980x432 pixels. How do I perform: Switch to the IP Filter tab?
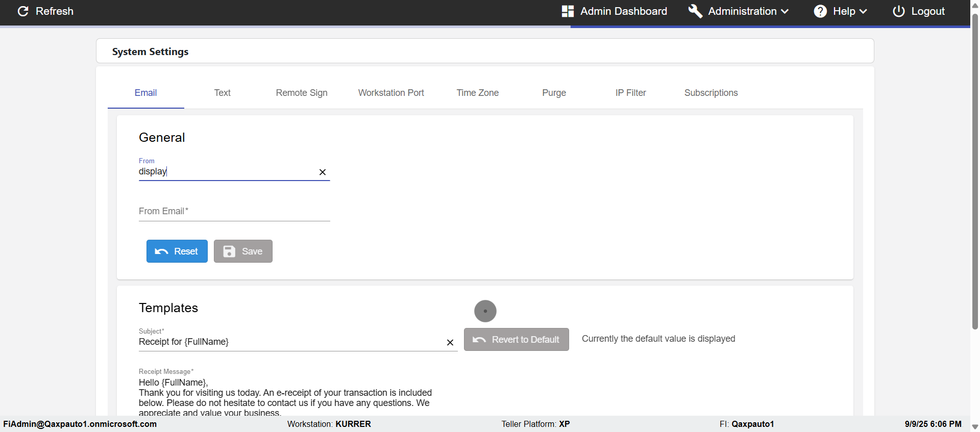coord(630,93)
